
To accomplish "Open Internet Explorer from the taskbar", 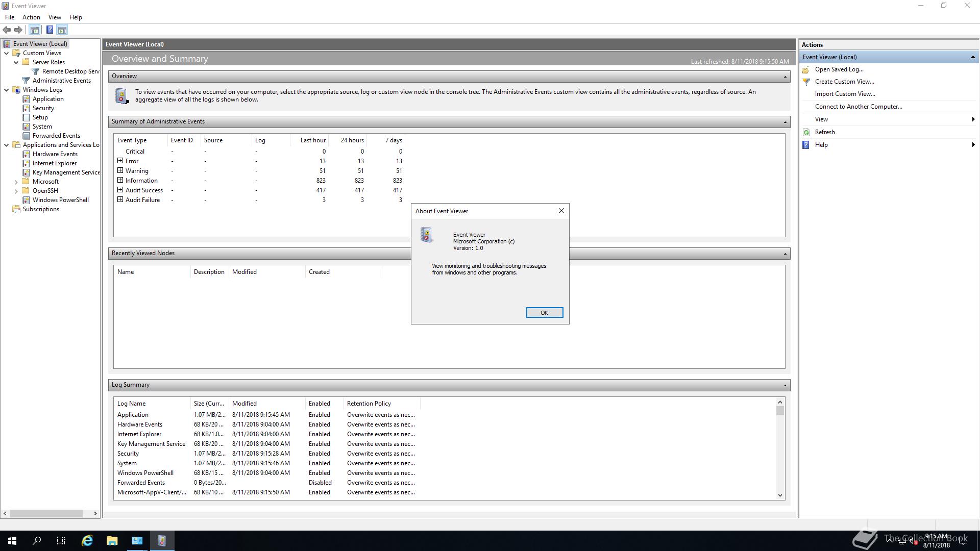I will [87, 541].
